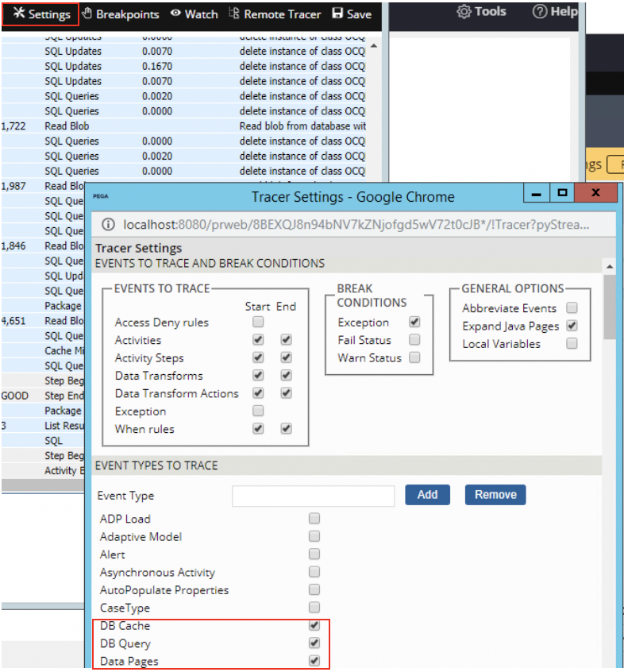The image size is (624, 672).
Task: Check the CaseType event type
Action: coord(314,608)
